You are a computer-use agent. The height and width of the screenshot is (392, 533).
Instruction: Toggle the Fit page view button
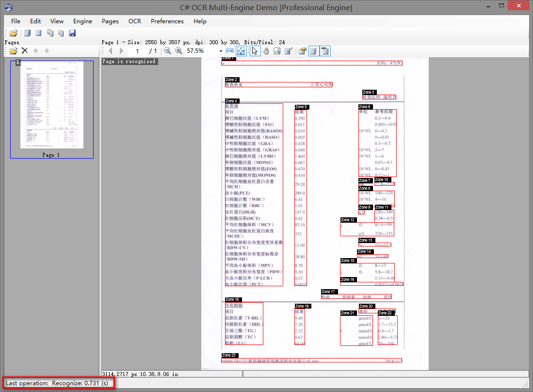(241, 51)
